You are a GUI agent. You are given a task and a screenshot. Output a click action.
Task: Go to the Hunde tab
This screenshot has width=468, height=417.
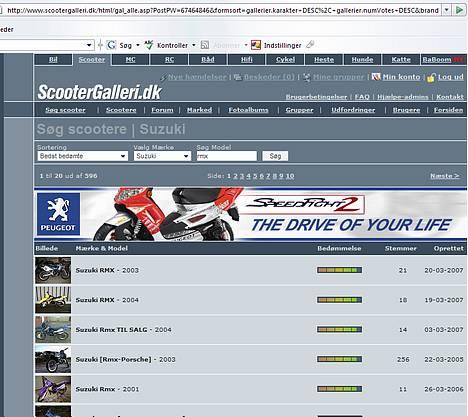coord(362,60)
